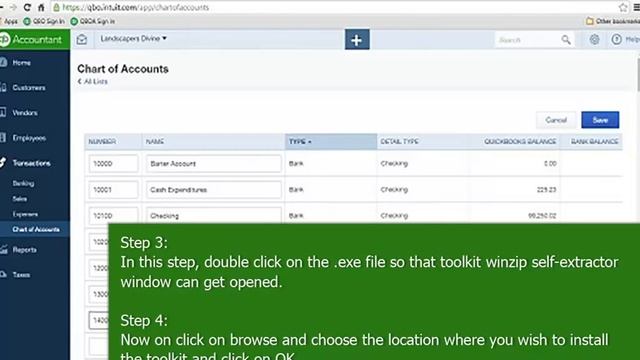Edit account number field 10000
This screenshot has height=360, width=640.
[x=113, y=163]
